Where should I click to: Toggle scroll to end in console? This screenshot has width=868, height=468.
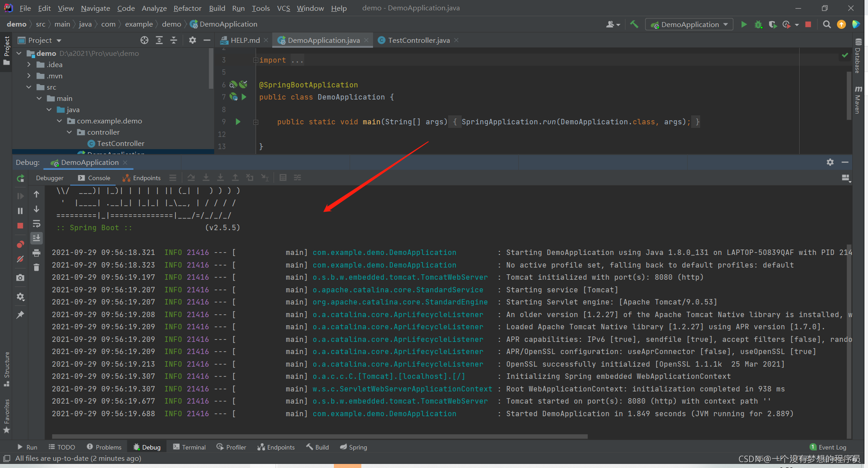point(36,238)
